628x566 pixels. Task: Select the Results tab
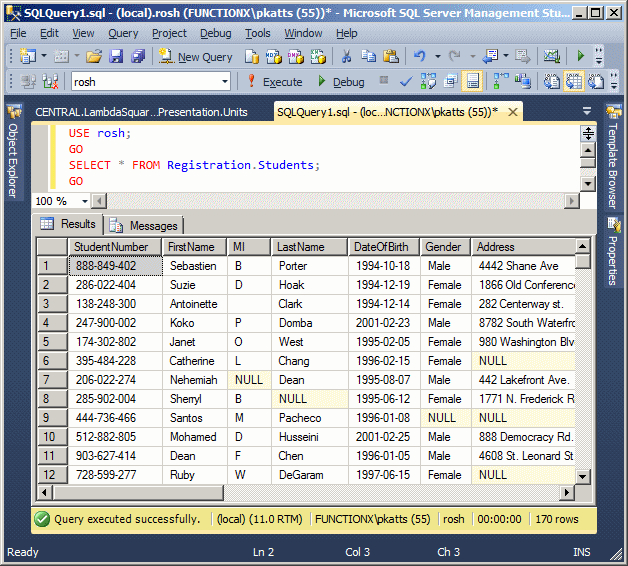coord(68,224)
